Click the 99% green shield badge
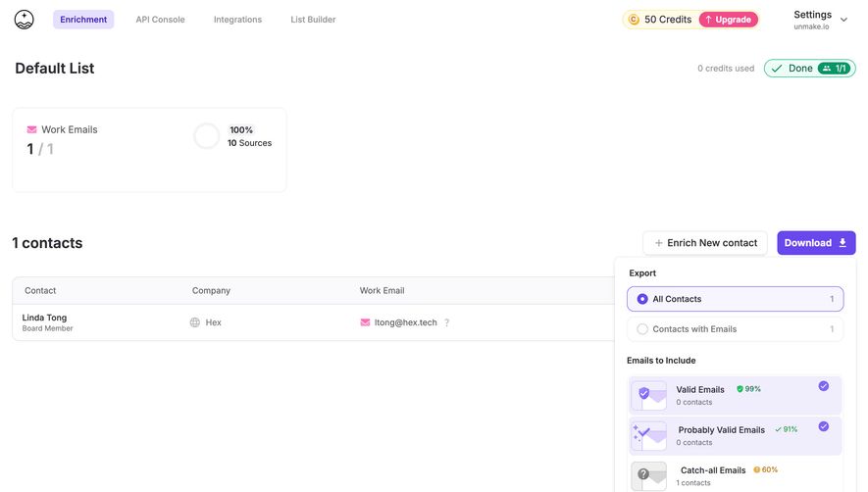This screenshot has height=492, width=868. pos(748,389)
